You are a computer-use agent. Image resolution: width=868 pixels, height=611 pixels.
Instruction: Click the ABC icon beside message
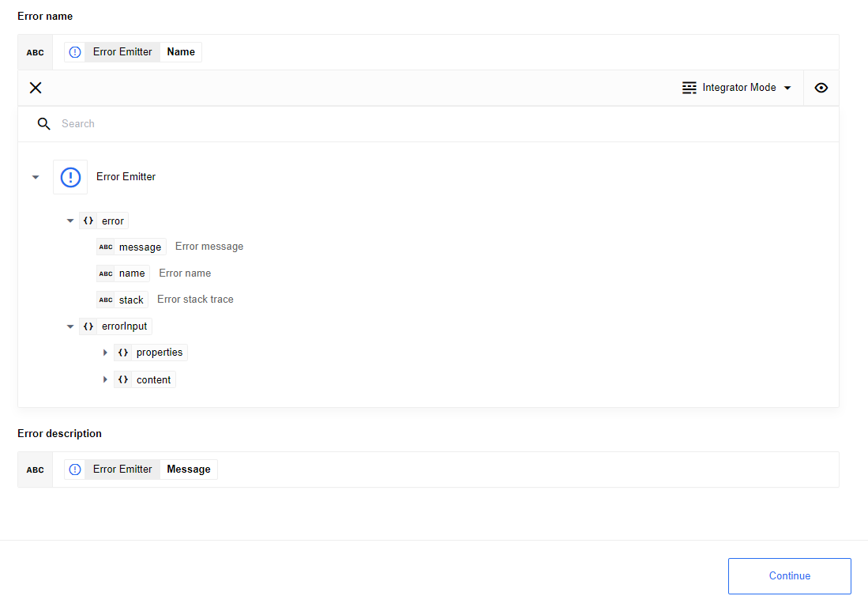point(106,247)
